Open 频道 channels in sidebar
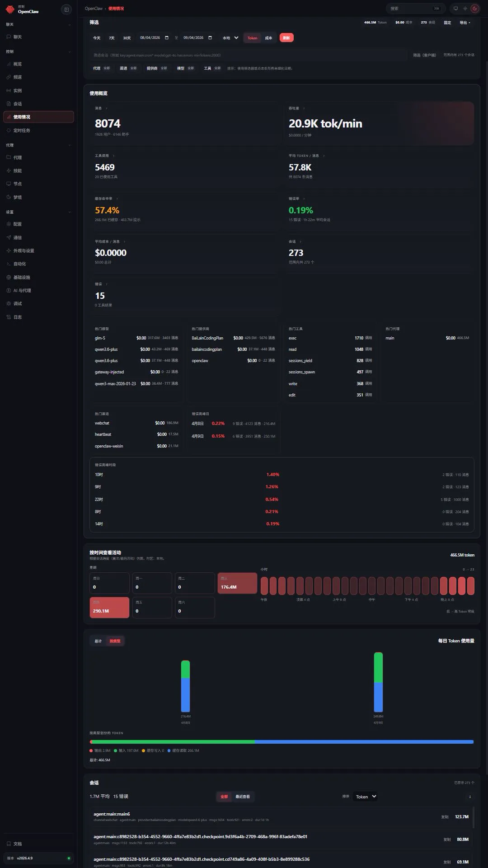This screenshot has height=868, width=488. (38, 77)
